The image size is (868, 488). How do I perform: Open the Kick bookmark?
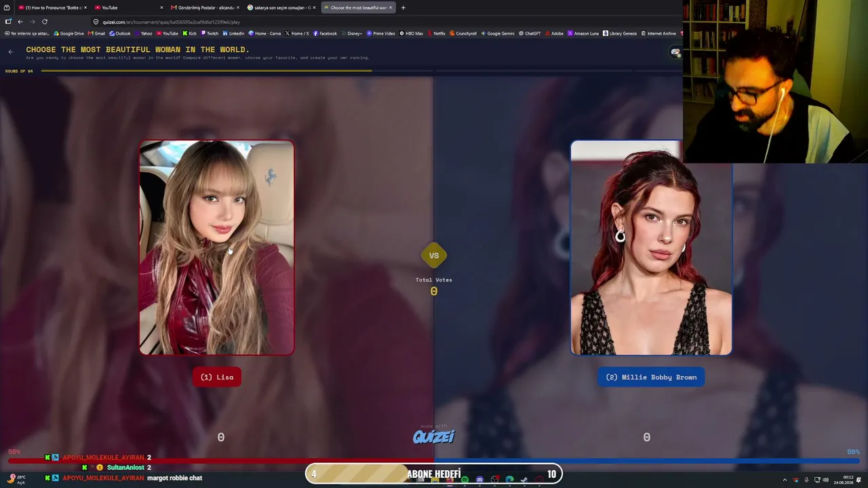point(189,33)
